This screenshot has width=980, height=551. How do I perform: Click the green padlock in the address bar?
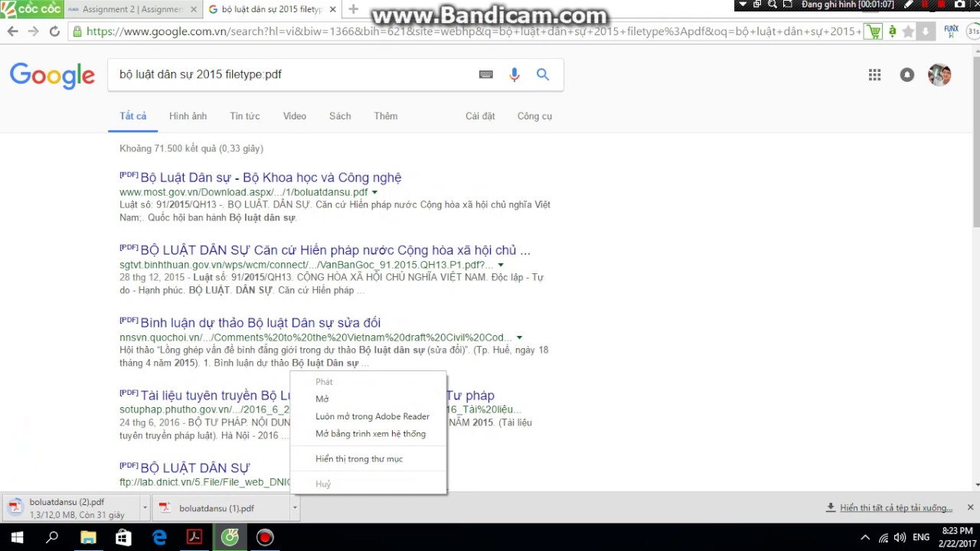pyautogui.click(x=78, y=31)
